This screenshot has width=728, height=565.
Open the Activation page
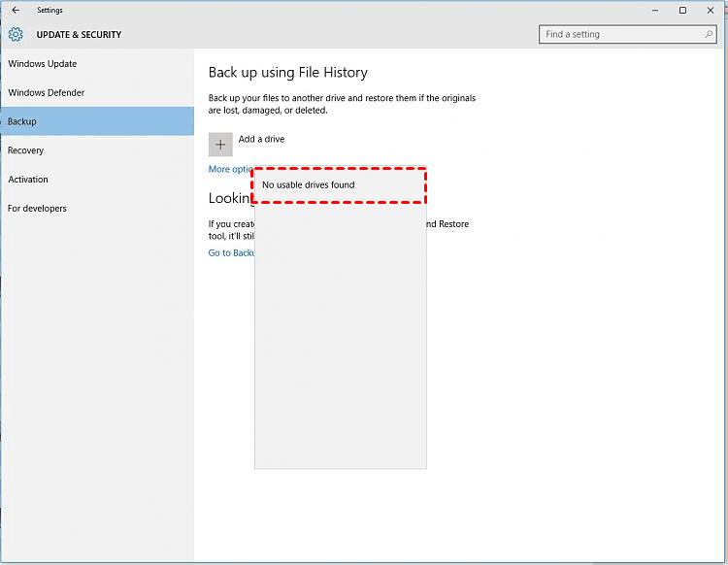pos(28,180)
